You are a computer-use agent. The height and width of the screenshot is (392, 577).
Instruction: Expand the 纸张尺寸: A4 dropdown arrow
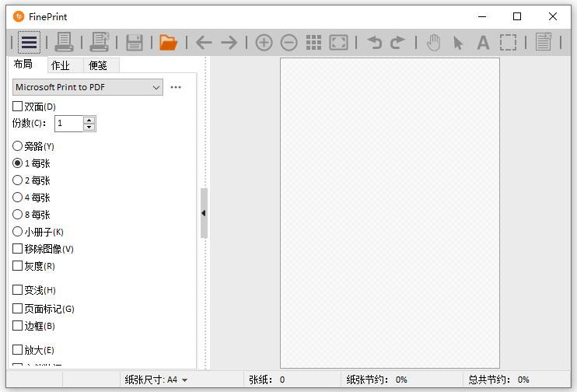click(x=185, y=380)
